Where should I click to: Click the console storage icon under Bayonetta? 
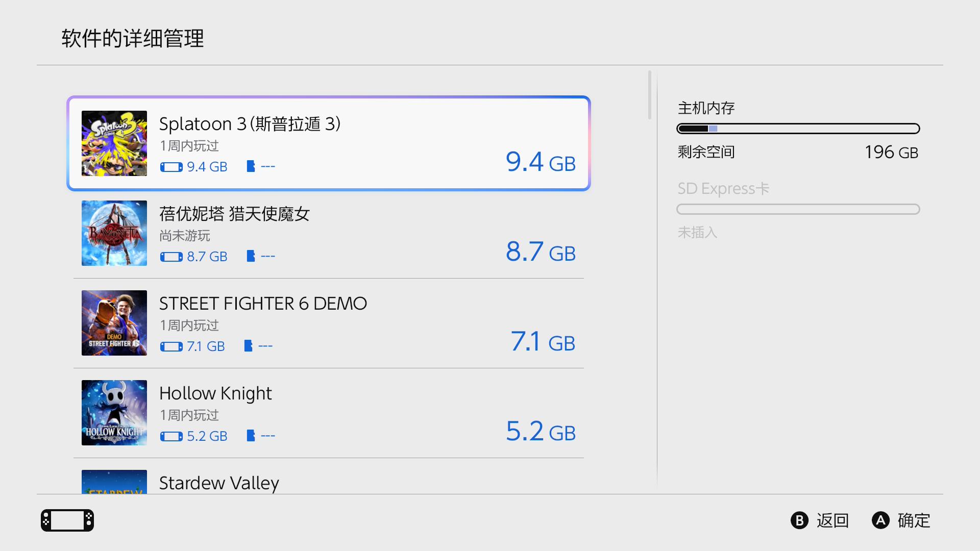point(171,257)
